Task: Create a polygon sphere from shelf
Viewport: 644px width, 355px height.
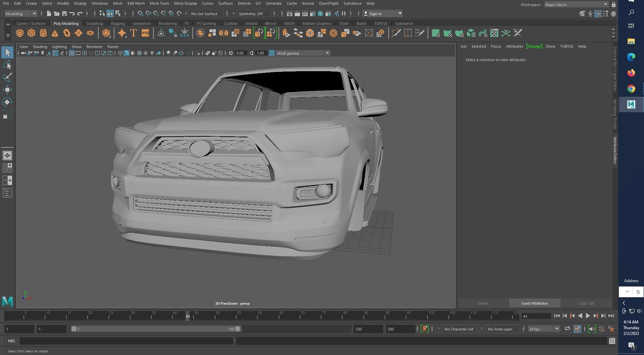Action: (20, 33)
